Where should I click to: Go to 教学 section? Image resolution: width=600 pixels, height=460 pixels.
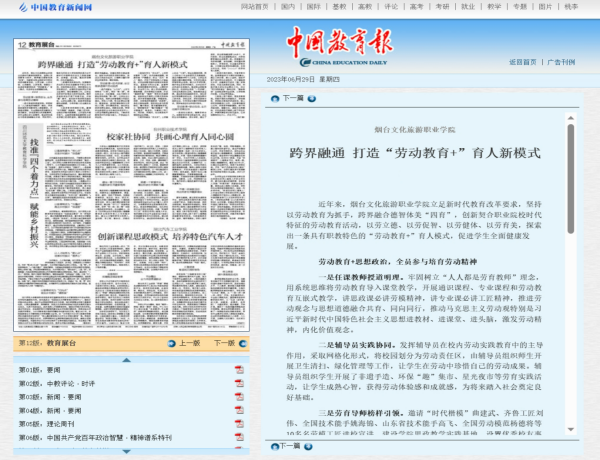(x=494, y=7)
